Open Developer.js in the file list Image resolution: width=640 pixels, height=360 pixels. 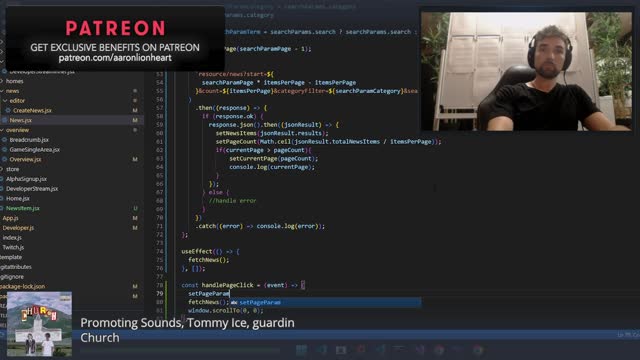(x=18, y=228)
